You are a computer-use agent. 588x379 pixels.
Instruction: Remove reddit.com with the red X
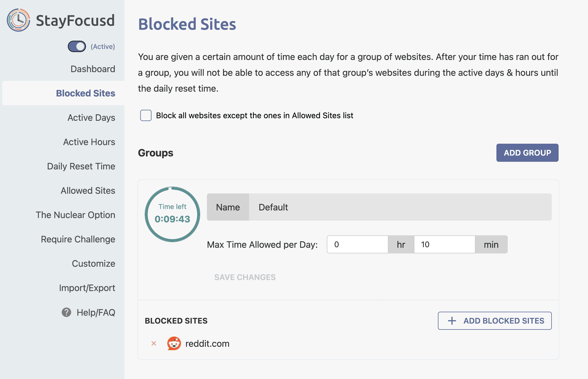pyautogui.click(x=154, y=343)
